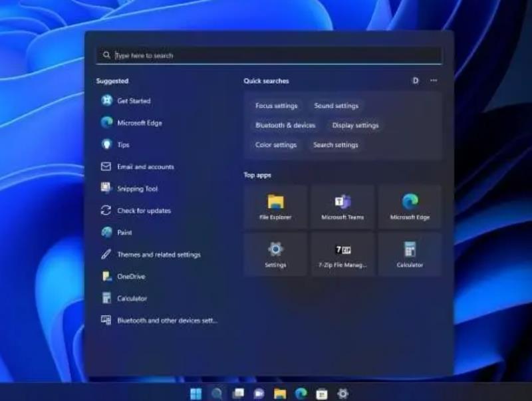Image resolution: width=532 pixels, height=401 pixels.
Task: Open Settings gear on the taskbar
Action: click(342, 394)
